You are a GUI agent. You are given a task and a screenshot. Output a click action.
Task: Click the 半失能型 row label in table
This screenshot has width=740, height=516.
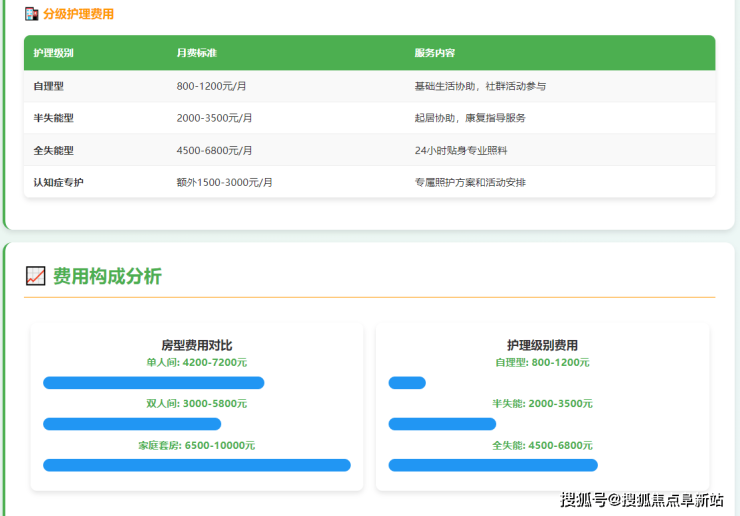point(54,118)
